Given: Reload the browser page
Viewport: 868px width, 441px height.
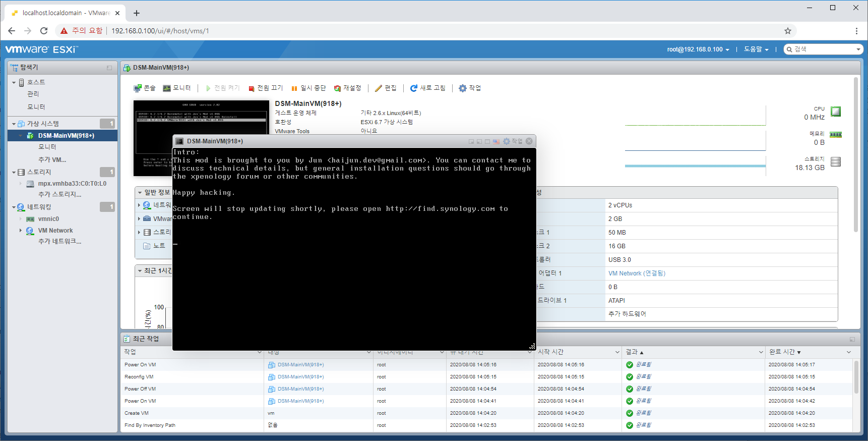Looking at the screenshot, I should (44, 31).
